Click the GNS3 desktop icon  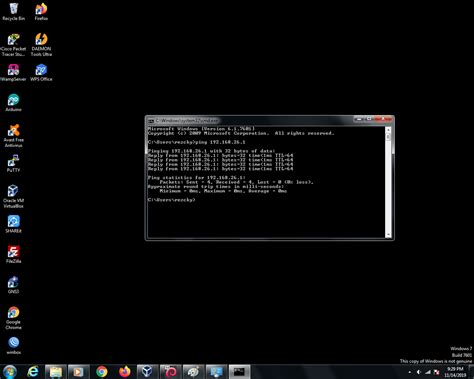click(13, 284)
